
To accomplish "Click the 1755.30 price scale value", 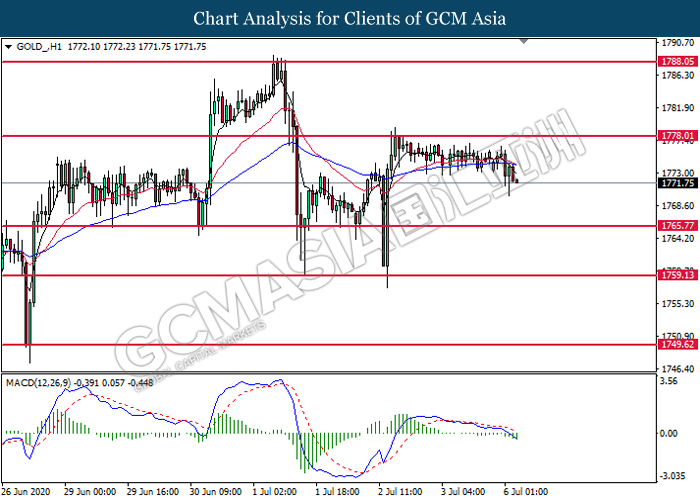I will [678, 304].
